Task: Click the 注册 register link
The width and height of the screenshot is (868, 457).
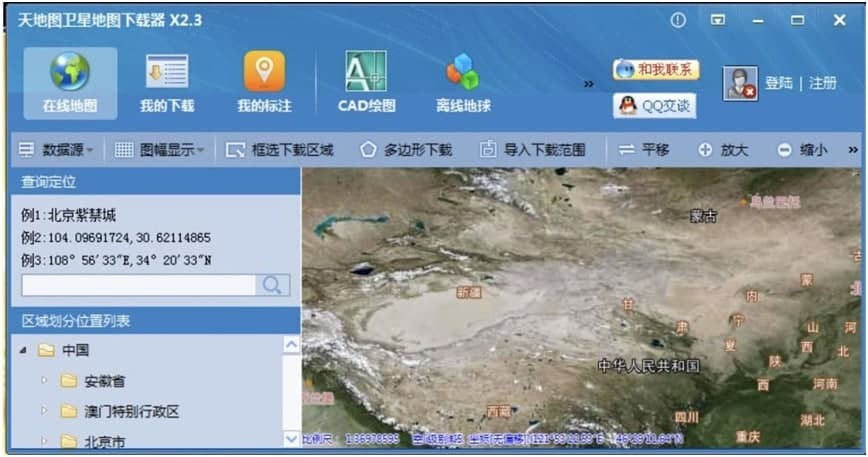Action: [823, 84]
